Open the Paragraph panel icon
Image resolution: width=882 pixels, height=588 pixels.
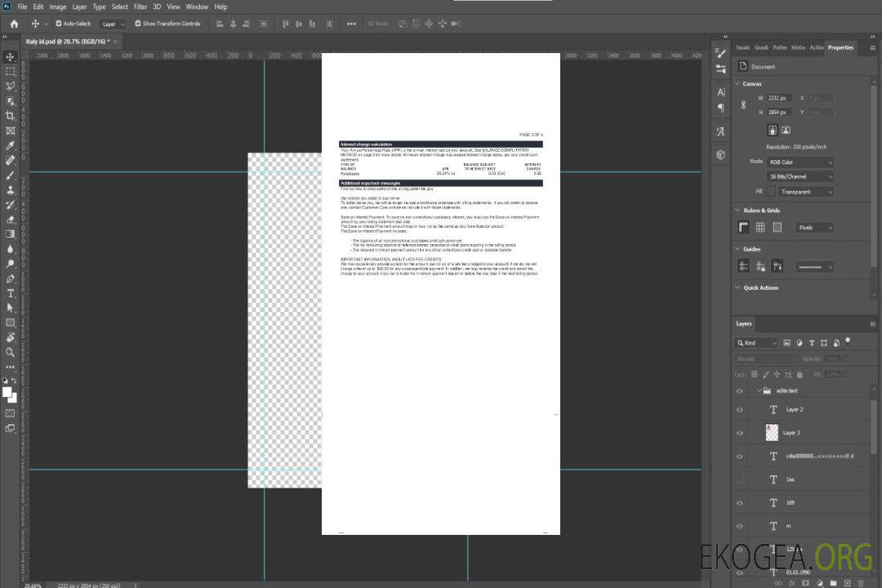[x=720, y=108]
